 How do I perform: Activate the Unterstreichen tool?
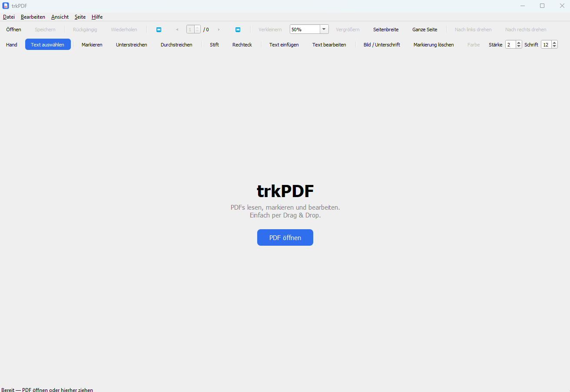(x=132, y=45)
